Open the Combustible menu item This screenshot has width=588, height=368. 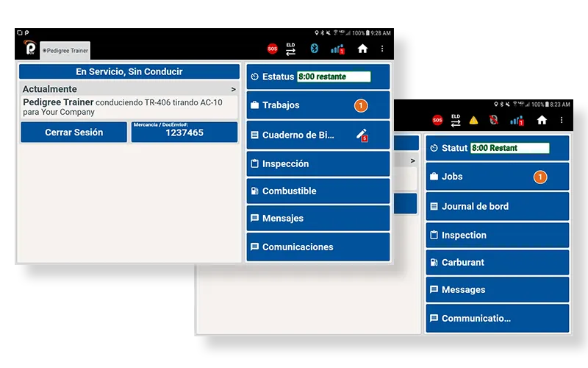pyautogui.click(x=318, y=191)
